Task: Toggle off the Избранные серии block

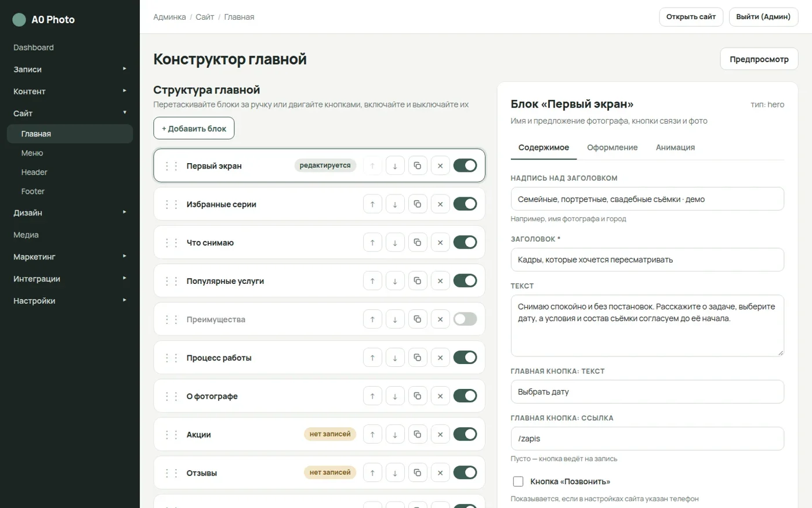Action: pyautogui.click(x=465, y=204)
